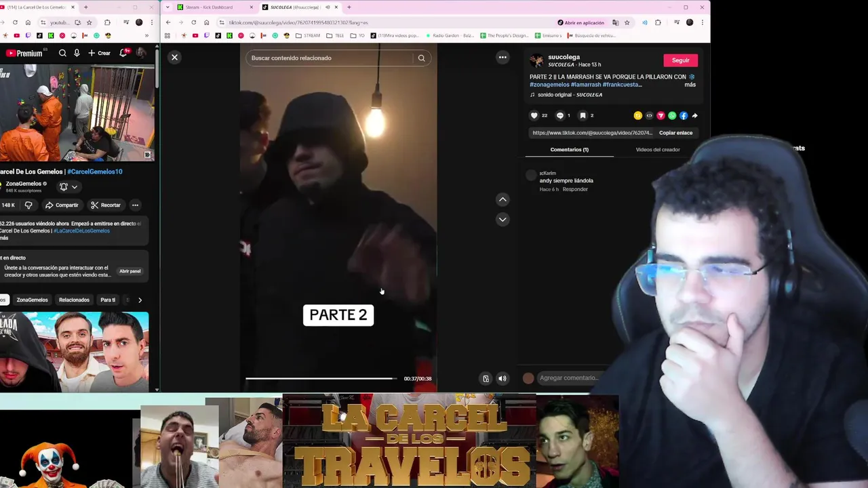The image size is (868, 488).
Task: Play the recommended video thumbnail under the chips
Action: [74, 352]
